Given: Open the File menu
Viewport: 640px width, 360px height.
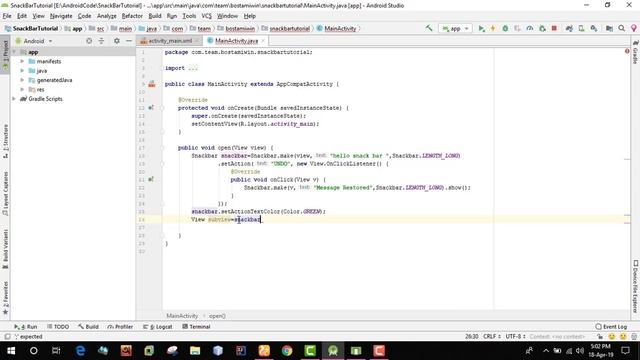Looking at the screenshot, I should [7, 16].
